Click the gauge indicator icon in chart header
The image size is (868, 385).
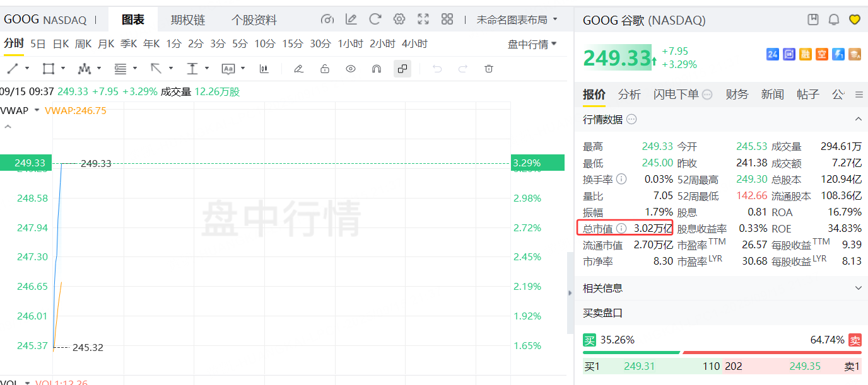[x=327, y=20]
